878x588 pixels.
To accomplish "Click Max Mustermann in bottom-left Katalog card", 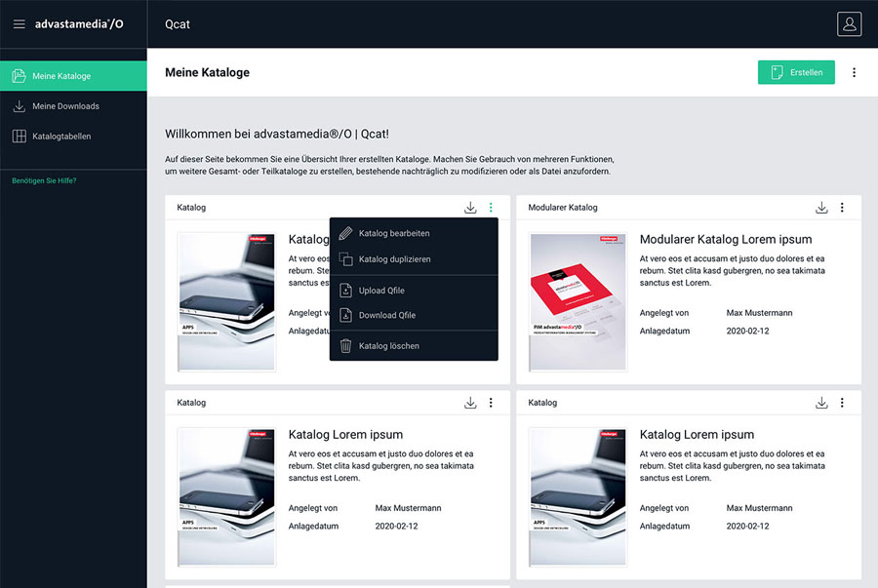I will point(408,508).
